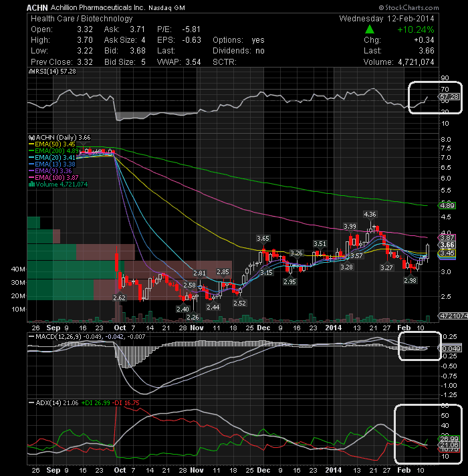Click the EPS value -0.63
The image size is (468, 476).
(191, 40)
